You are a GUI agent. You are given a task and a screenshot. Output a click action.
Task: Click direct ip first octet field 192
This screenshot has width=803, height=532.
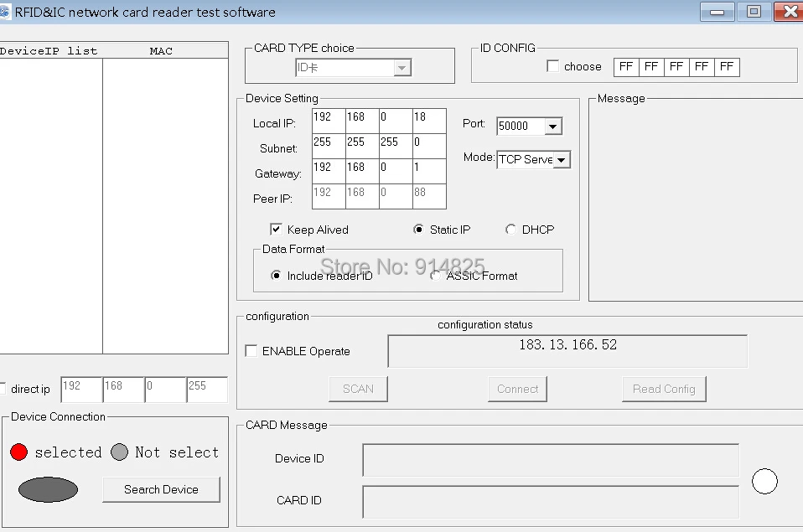[81, 390]
